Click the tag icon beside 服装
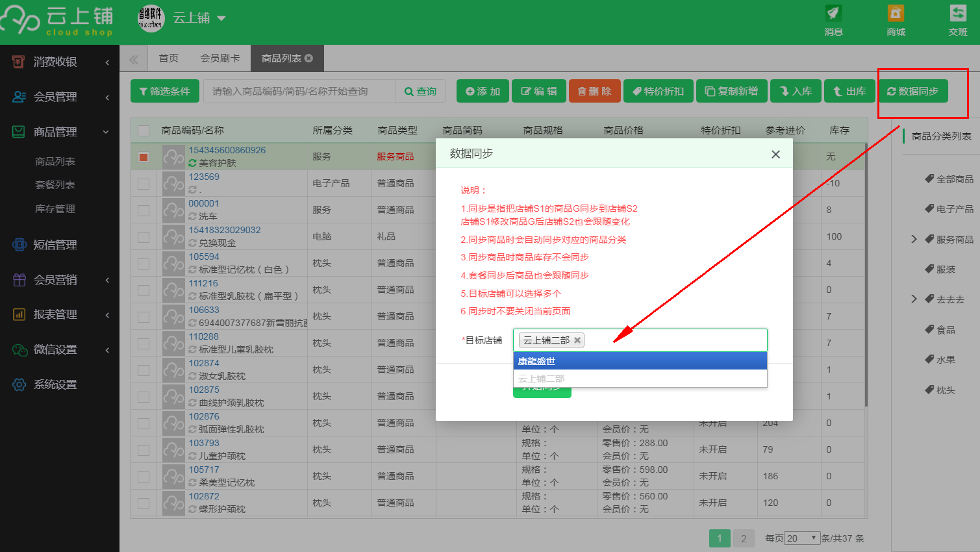 (929, 269)
